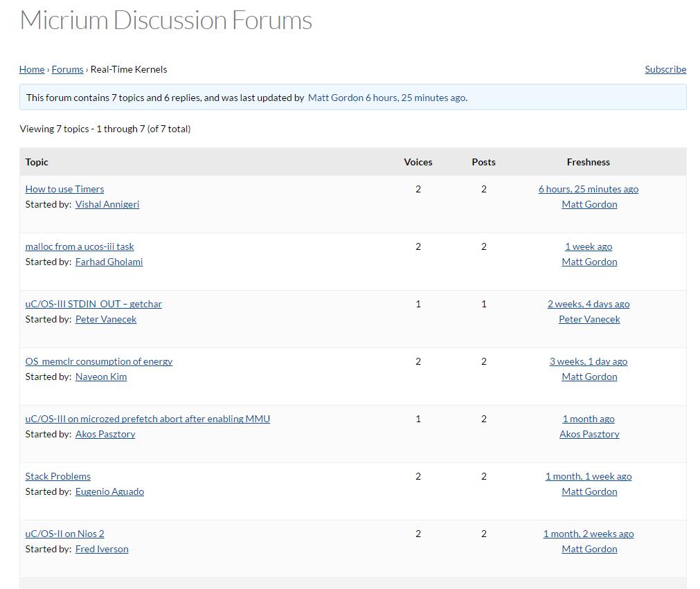Screen dimensions: 700x589
Task: View Nayeon Kim's profile
Action: pos(101,377)
